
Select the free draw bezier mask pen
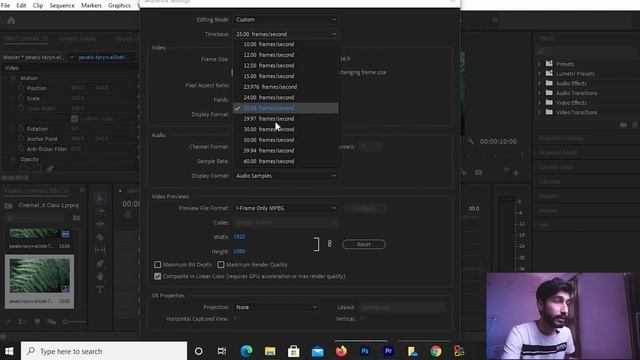(x=50, y=168)
